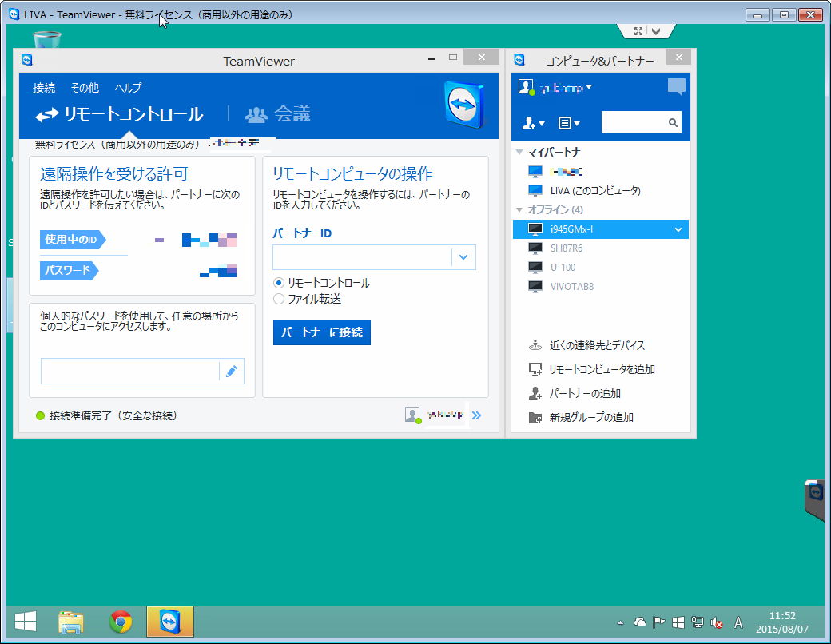
Task: Click 近くの連絡先とデバイス
Action: (x=597, y=346)
